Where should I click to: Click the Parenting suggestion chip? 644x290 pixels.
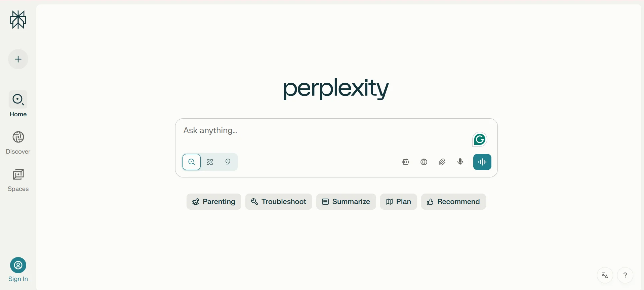[214, 202]
